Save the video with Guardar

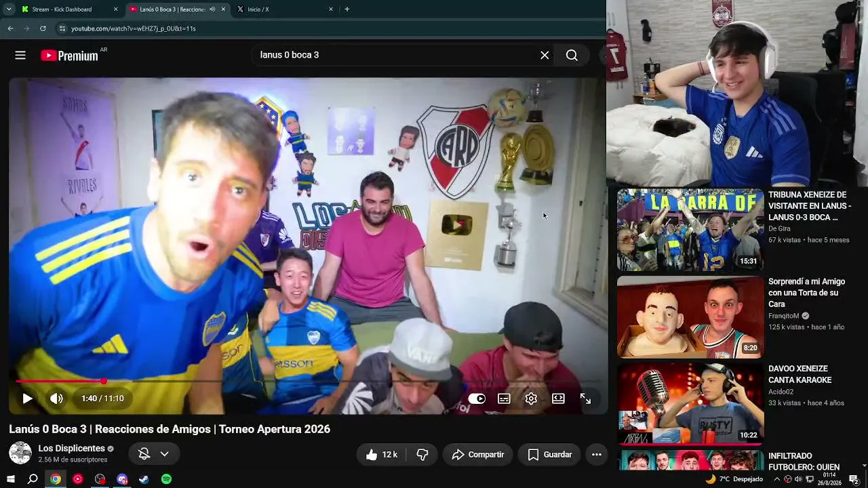tap(549, 455)
